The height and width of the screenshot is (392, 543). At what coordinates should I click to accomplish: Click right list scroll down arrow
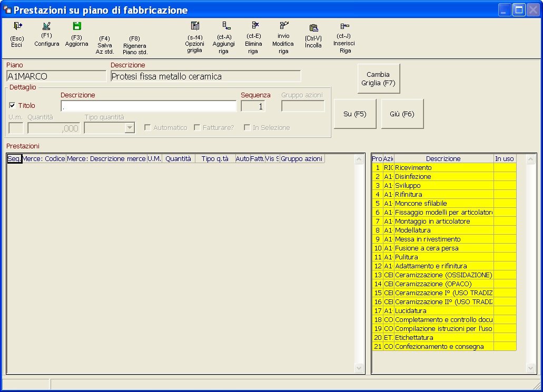click(x=530, y=368)
